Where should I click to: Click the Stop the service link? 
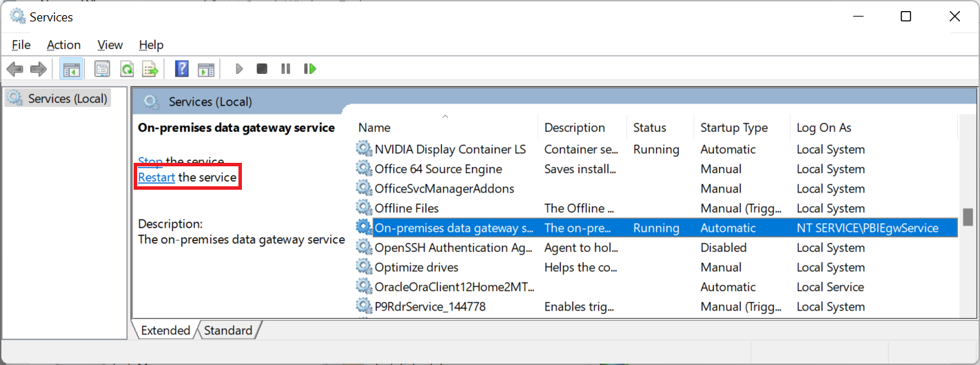click(150, 162)
